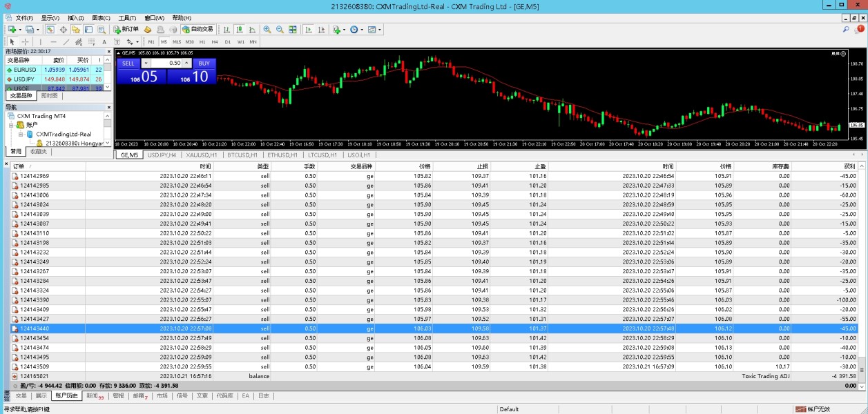Select the text 'A' drawing tool
This screenshot has width=868, height=414.
[104, 41]
